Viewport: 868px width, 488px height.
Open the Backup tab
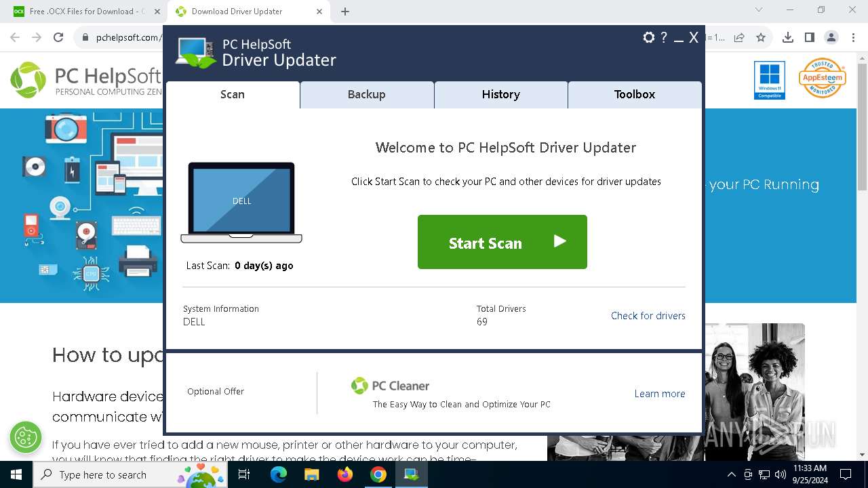click(x=367, y=95)
